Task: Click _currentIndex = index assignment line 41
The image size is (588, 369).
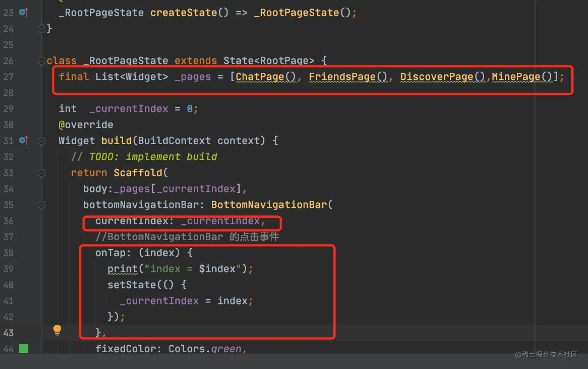Action: coord(186,301)
